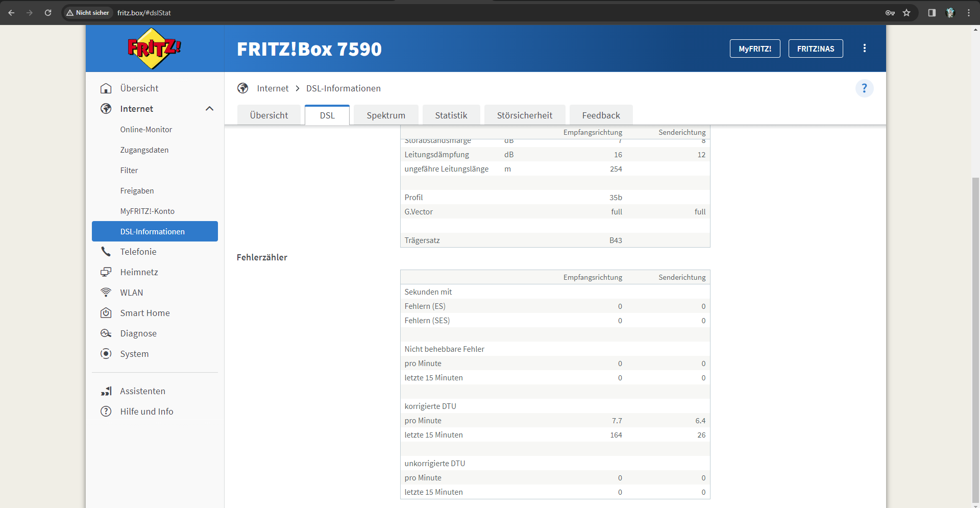Collapse the Internet menu chevron
This screenshot has width=980, height=508.
pyautogui.click(x=209, y=109)
